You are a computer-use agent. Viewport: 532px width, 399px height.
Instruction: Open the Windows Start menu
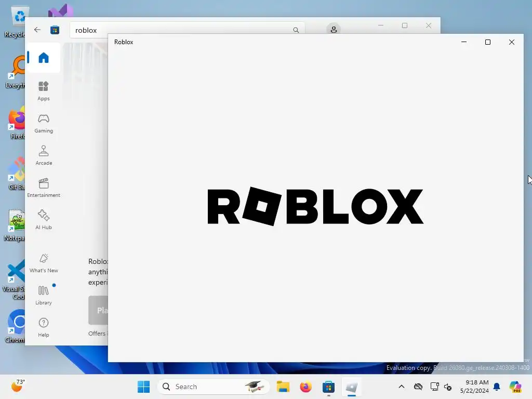(143, 387)
